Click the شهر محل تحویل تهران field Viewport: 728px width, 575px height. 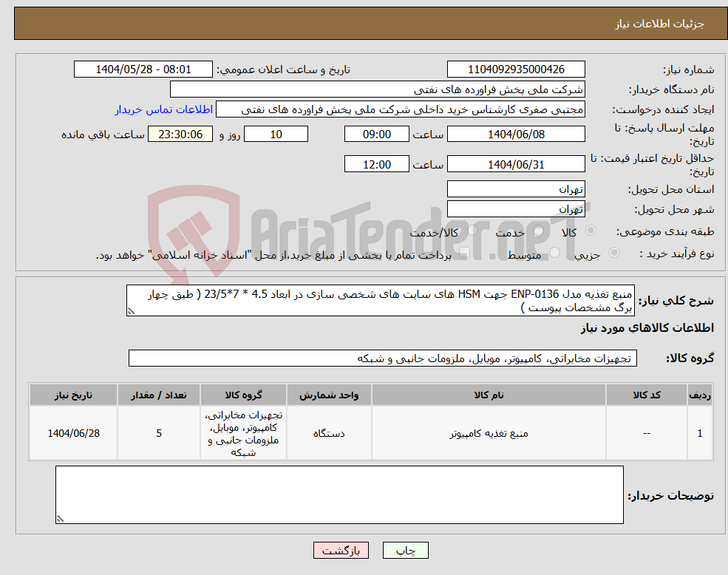516,208
